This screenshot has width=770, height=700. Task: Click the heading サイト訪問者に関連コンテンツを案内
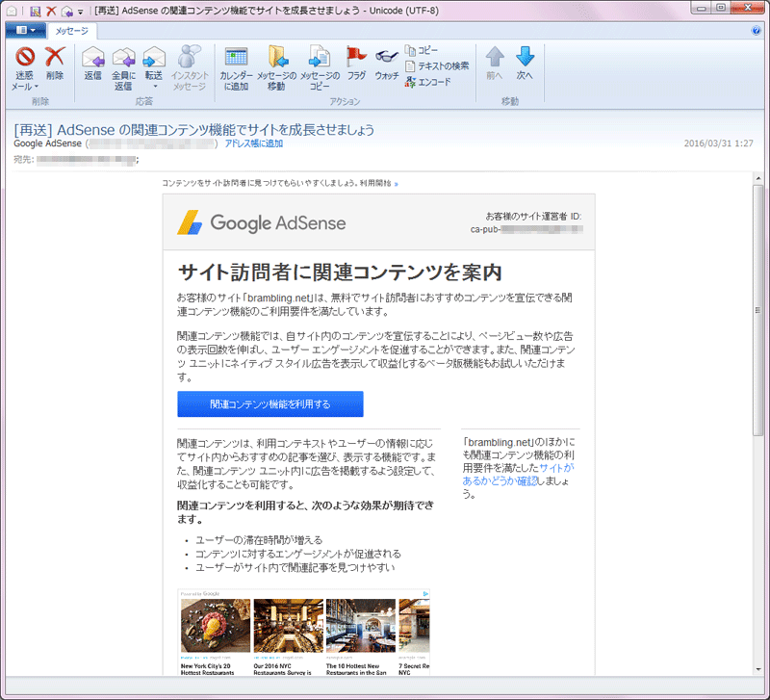click(340, 272)
